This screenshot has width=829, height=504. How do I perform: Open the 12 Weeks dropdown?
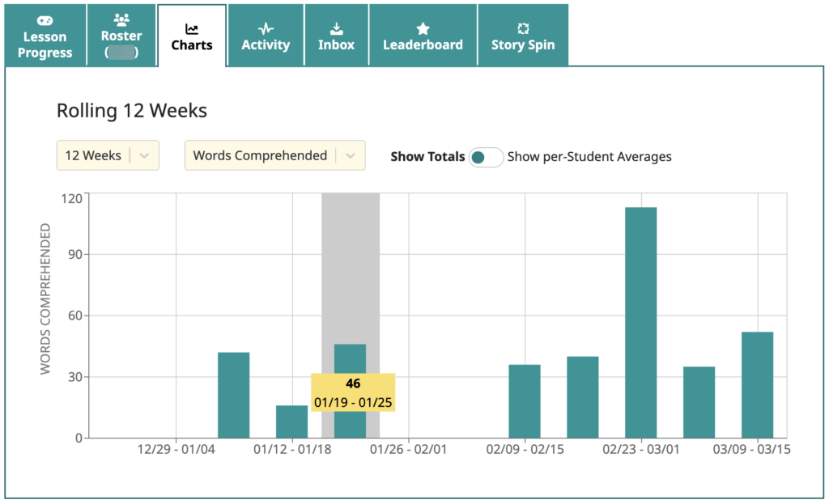[108, 155]
